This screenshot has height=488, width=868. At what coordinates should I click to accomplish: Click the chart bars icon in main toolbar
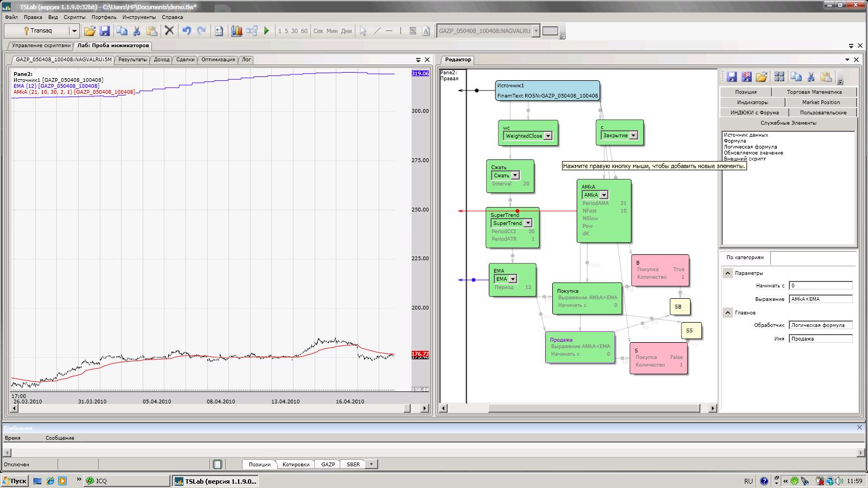click(x=237, y=31)
